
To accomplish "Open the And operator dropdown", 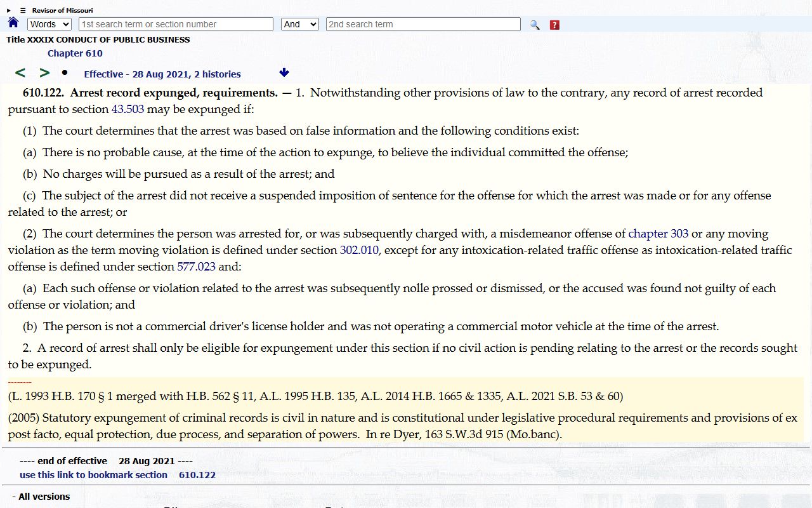I will click(x=300, y=24).
